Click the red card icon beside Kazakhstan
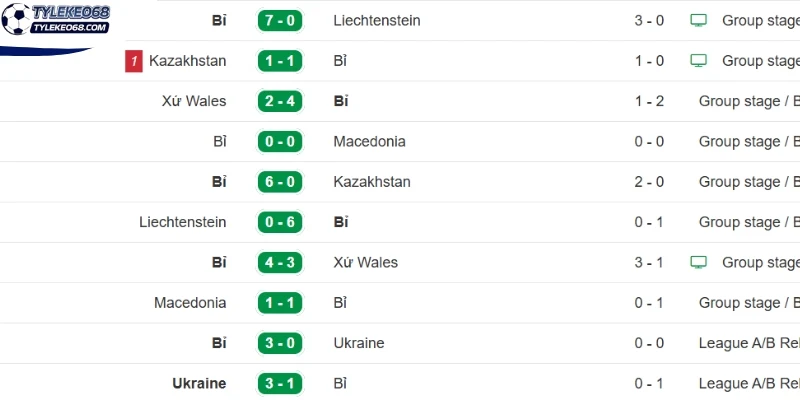This screenshot has height=400, width=800. click(x=134, y=61)
